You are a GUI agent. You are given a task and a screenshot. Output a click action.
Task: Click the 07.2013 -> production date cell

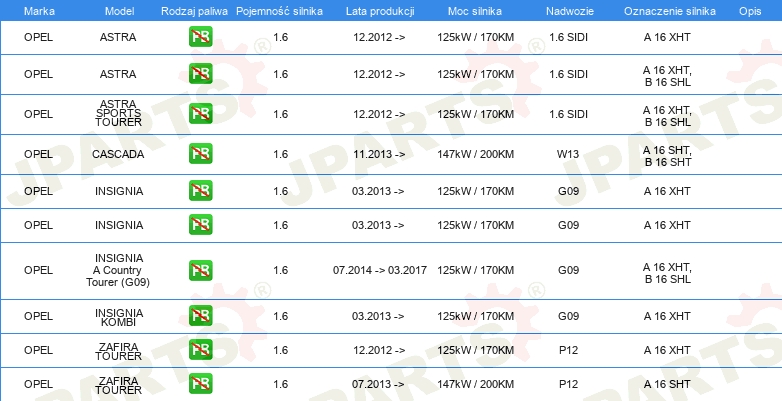tap(378, 384)
